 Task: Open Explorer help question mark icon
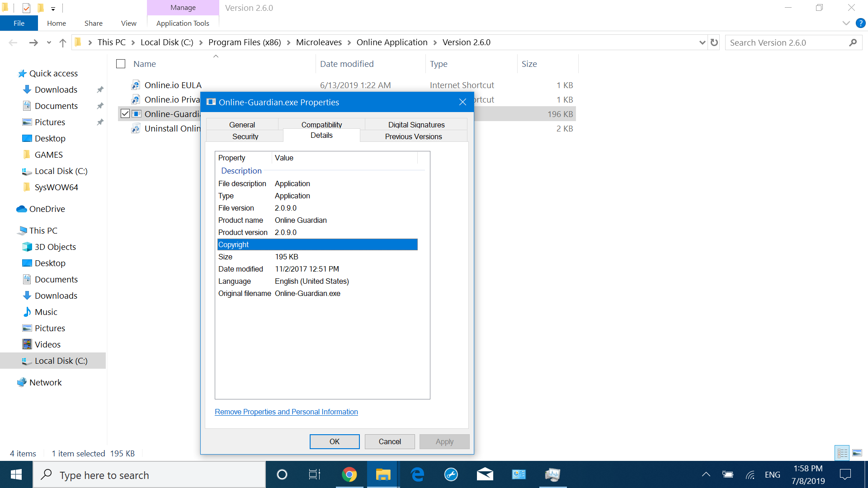click(x=861, y=23)
